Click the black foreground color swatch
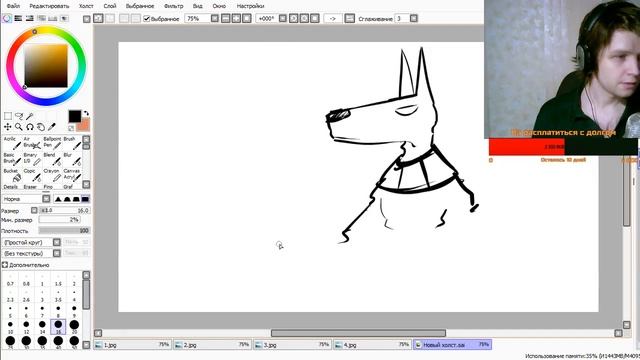 coord(74,116)
